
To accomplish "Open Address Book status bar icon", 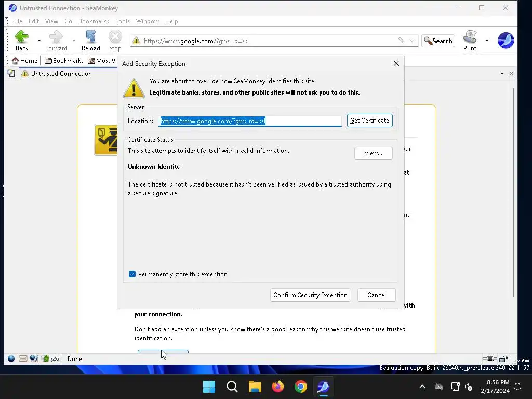I will tap(45, 358).
